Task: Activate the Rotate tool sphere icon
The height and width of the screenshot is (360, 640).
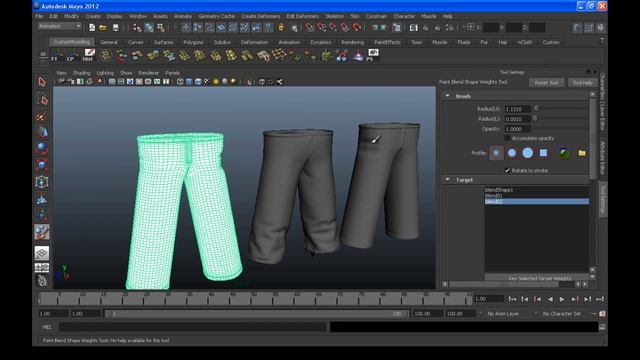Action: (42, 148)
